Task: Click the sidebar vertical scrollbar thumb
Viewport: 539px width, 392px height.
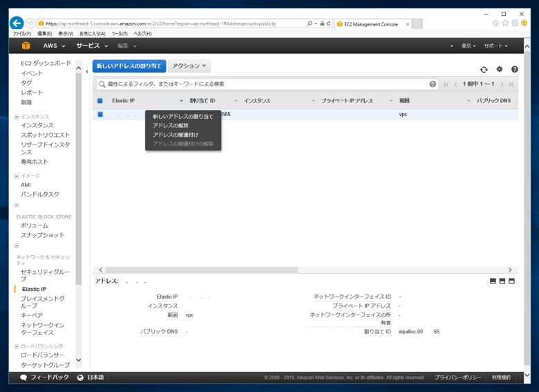Action: pos(78,179)
